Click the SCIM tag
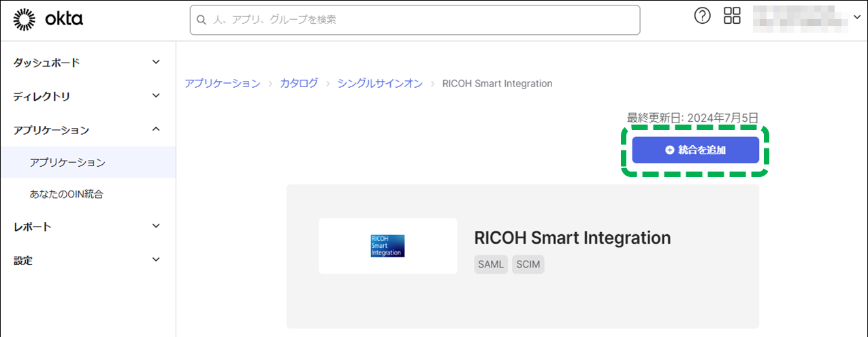The image size is (868, 337). point(528,265)
